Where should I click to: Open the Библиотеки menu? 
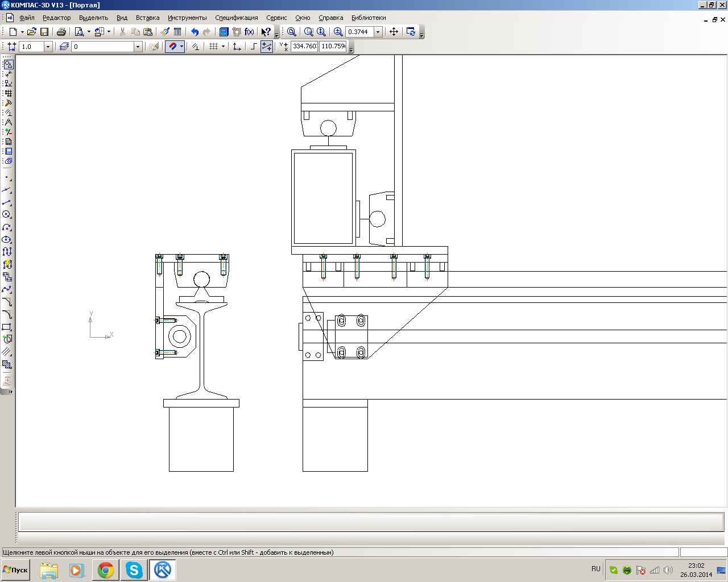369,18
